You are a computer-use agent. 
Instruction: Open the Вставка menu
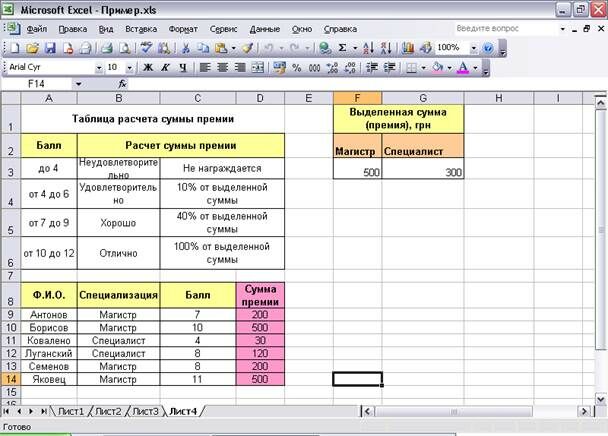[x=141, y=29]
